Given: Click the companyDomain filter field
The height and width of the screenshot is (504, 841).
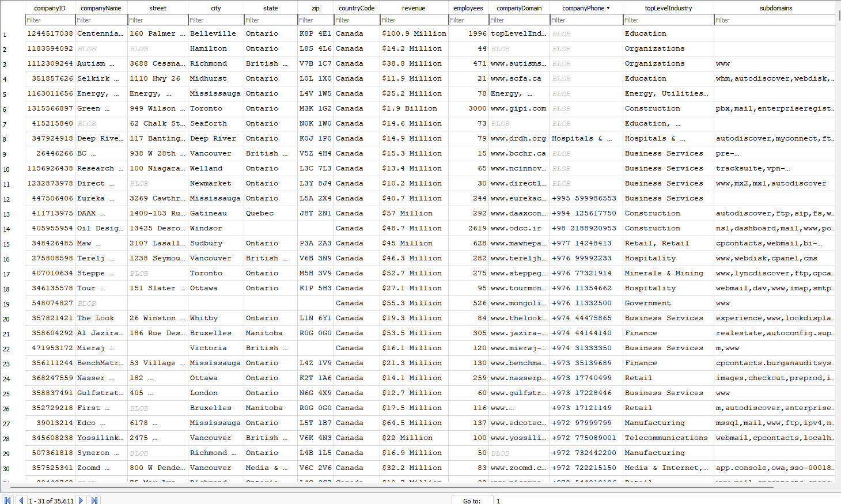Looking at the screenshot, I should coord(519,20).
